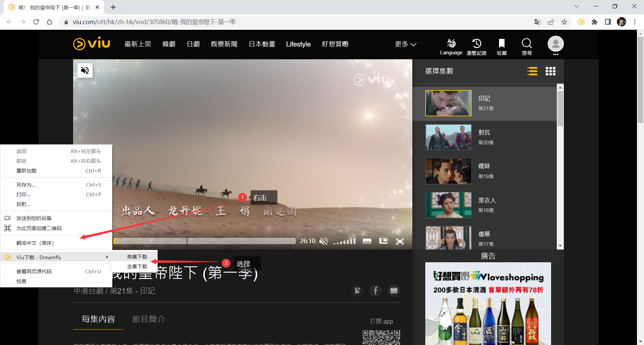Select episode 17 毒藥 thumbnail
644x345 pixels.
coord(448,238)
